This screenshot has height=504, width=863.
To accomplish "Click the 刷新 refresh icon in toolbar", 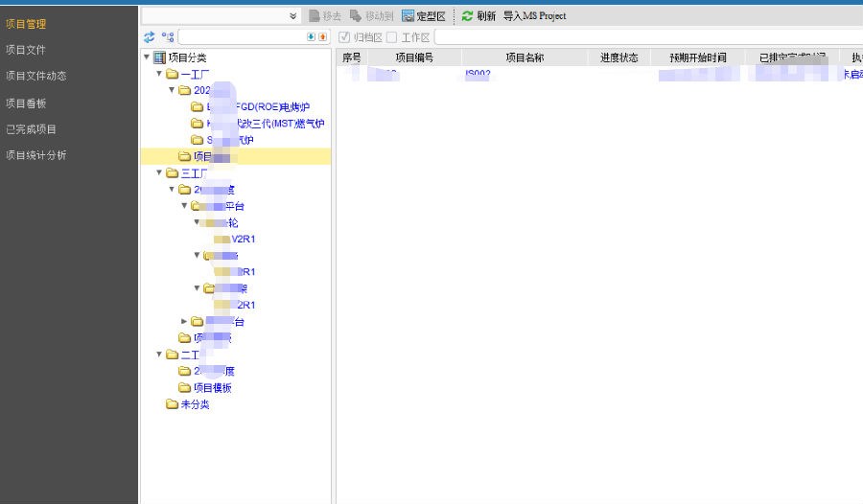I will pos(467,16).
